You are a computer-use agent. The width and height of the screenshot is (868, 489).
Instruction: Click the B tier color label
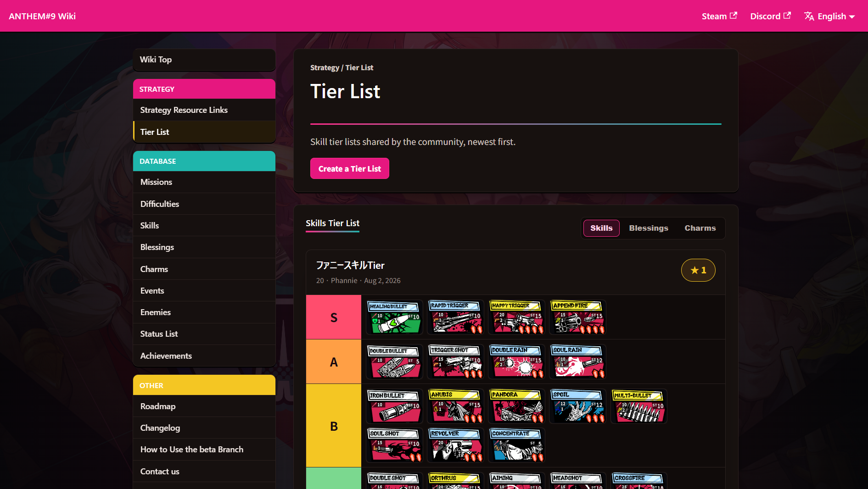pos(334,426)
